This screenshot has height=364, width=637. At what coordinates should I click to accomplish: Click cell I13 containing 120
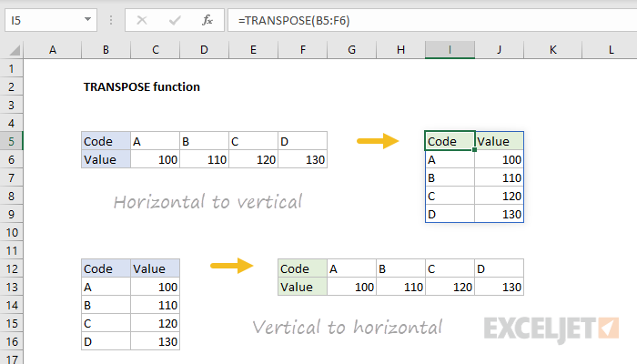tap(450, 288)
